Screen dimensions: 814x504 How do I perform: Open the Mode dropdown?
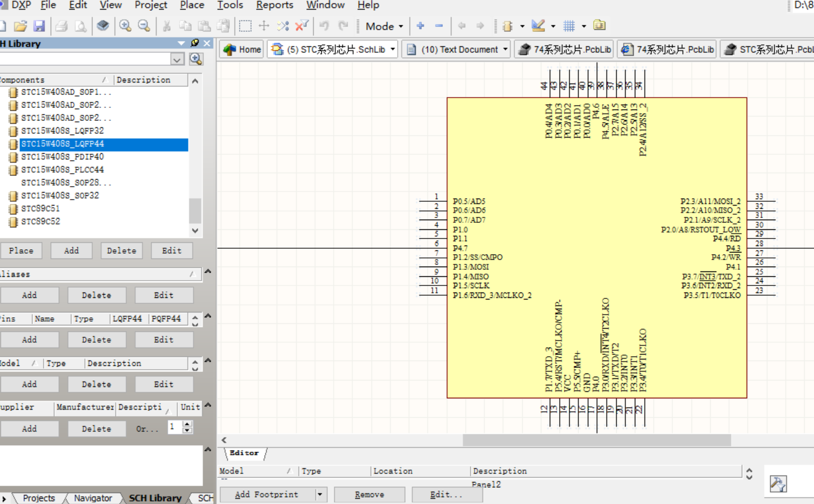tap(385, 26)
